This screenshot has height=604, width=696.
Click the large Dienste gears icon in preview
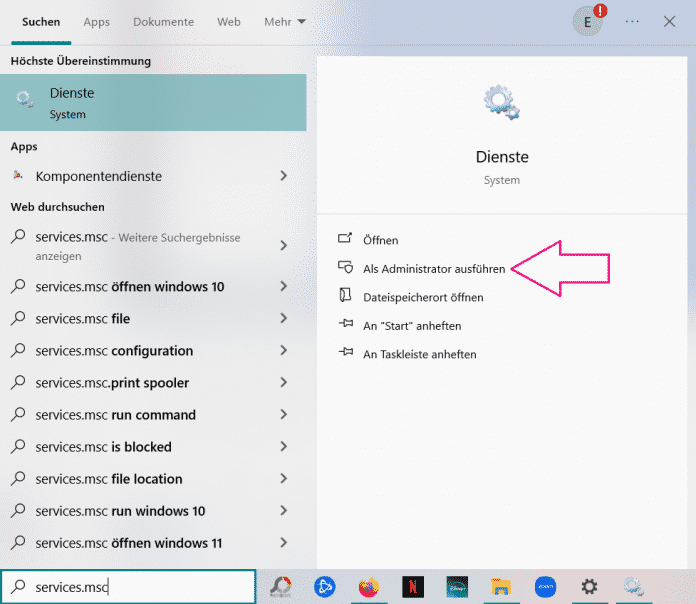[x=501, y=103]
